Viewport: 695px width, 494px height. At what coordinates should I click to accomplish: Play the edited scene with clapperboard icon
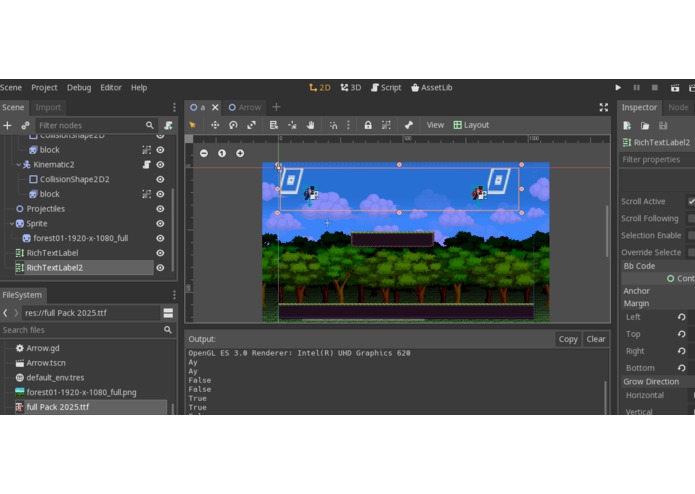pos(675,88)
